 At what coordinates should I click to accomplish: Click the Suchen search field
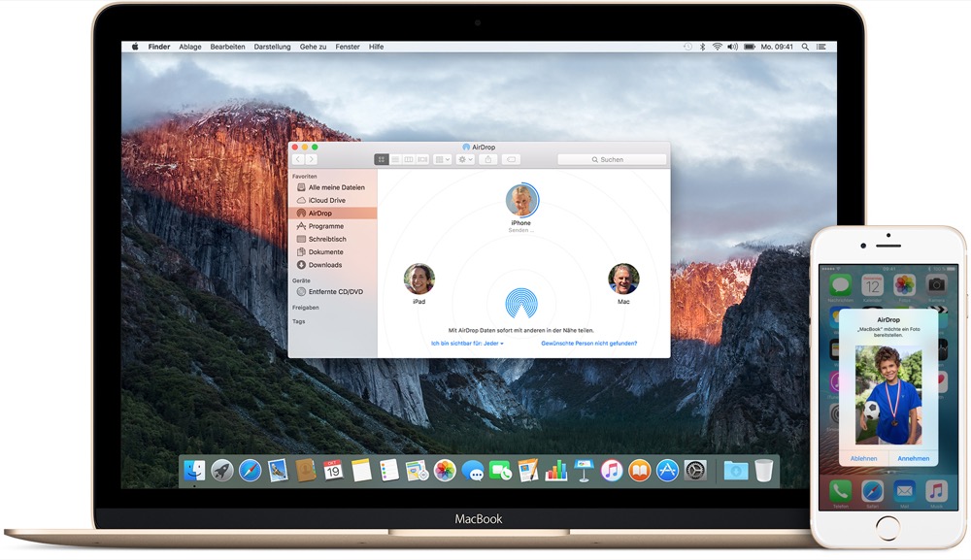pyautogui.click(x=612, y=159)
